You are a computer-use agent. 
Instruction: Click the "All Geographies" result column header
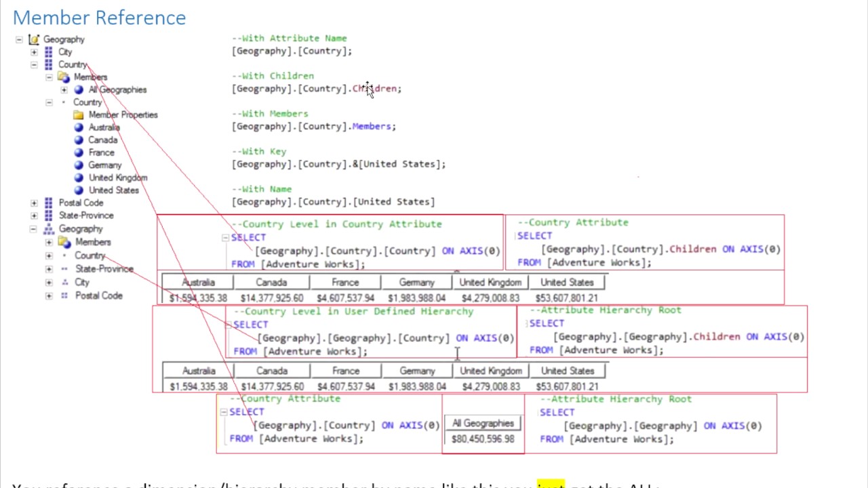click(x=483, y=424)
